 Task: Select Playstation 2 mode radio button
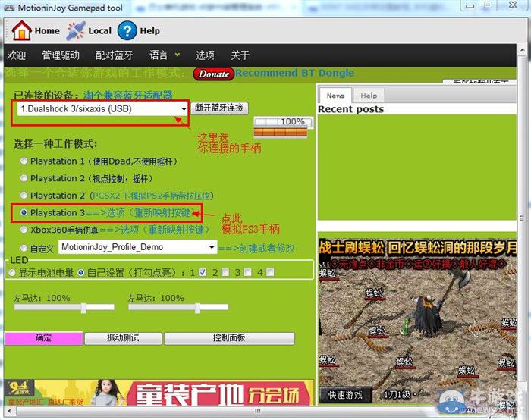click(x=24, y=178)
